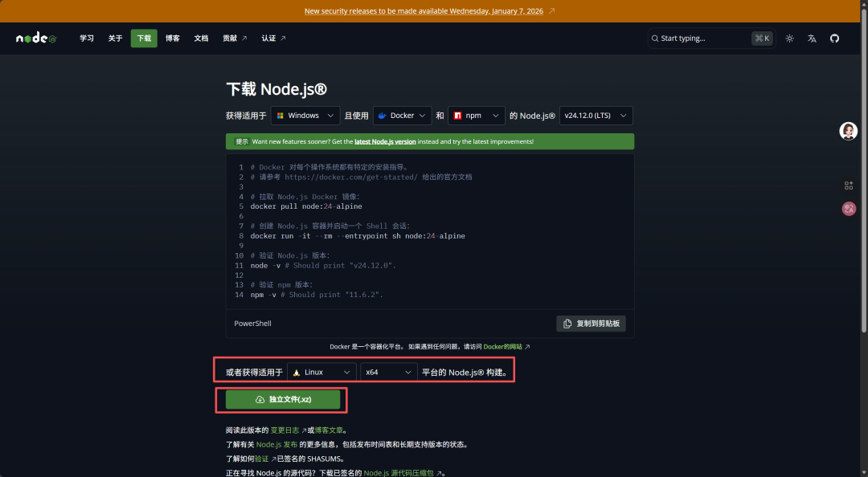Click the 下载 Node.js® heading
This screenshot has height=477, width=868.
pos(276,89)
